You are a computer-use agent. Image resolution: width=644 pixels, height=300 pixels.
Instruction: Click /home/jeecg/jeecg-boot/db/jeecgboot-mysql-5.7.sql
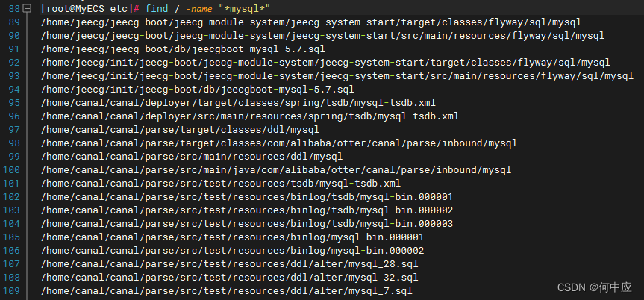pyautogui.click(x=183, y=49)
